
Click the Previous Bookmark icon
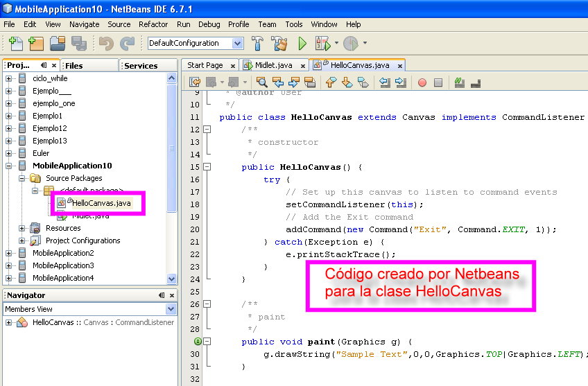tap(331, 82)
